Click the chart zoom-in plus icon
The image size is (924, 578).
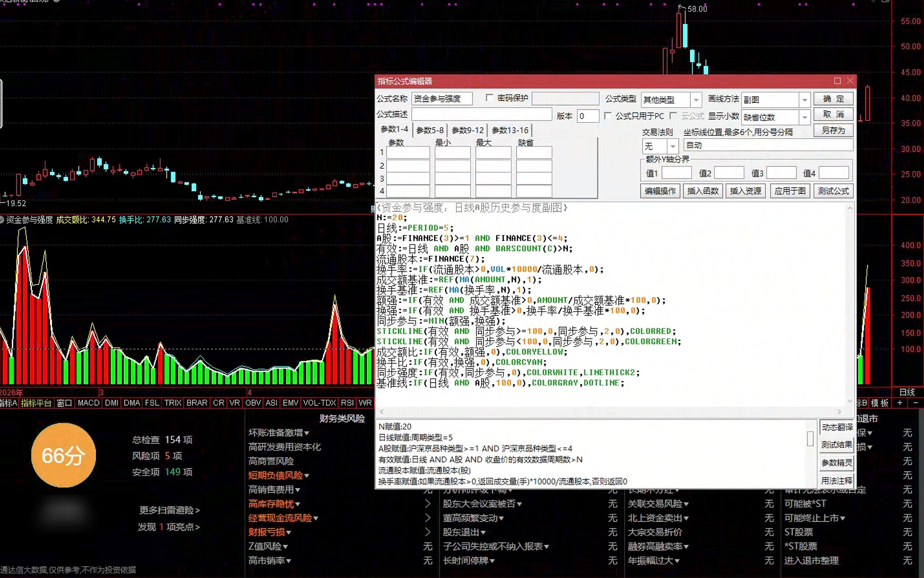tap(900, 403)
